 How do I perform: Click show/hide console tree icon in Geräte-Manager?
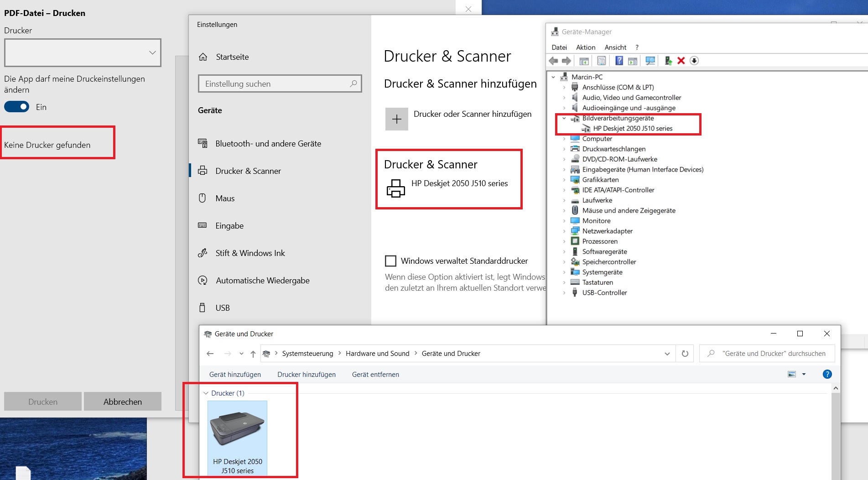[584, 61]
